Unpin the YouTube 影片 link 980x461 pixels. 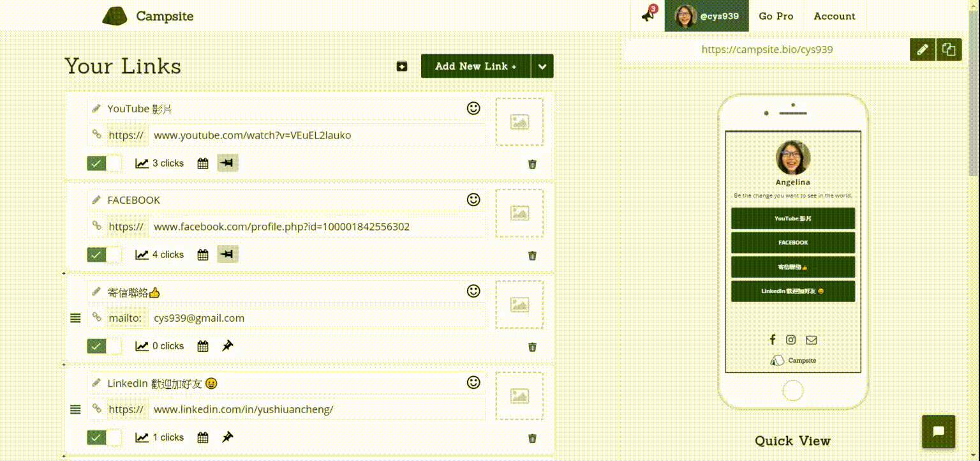[228, 163]
